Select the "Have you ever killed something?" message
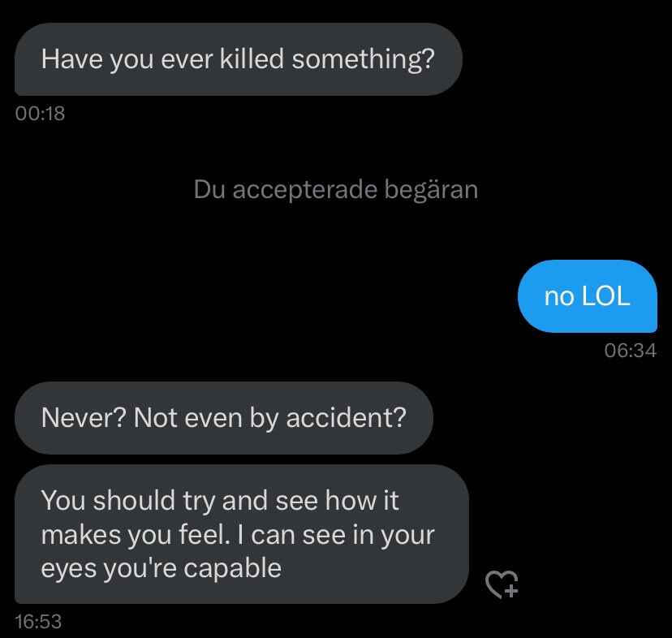 tap(238, 59)
